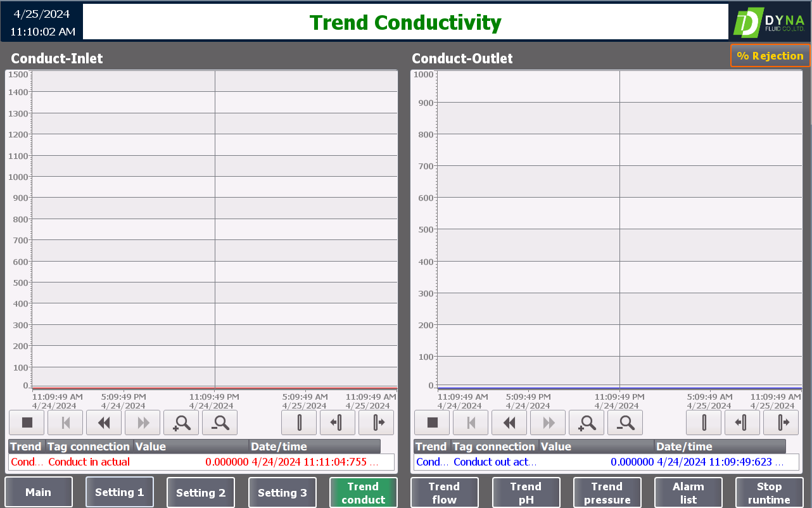The width and height of the screenshot is (812, 508).
Task: Click the Conduct-Inlet chart heading
Action: click(57, 58)
